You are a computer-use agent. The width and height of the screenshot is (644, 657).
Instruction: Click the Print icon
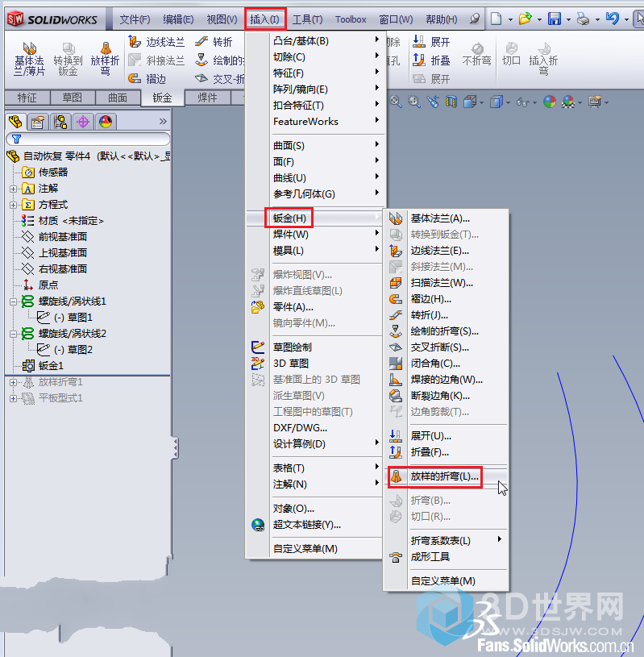pos(584,19)
